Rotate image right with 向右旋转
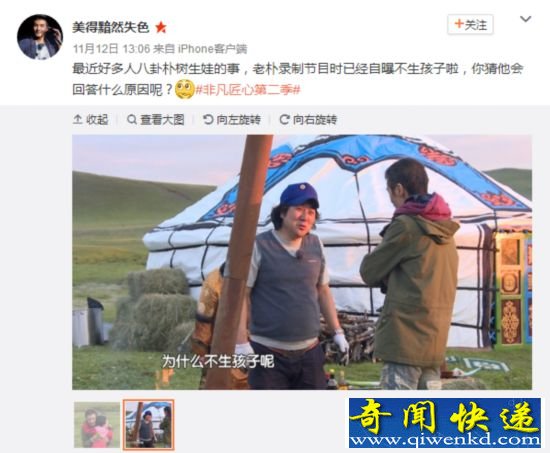 pos(308,120)
